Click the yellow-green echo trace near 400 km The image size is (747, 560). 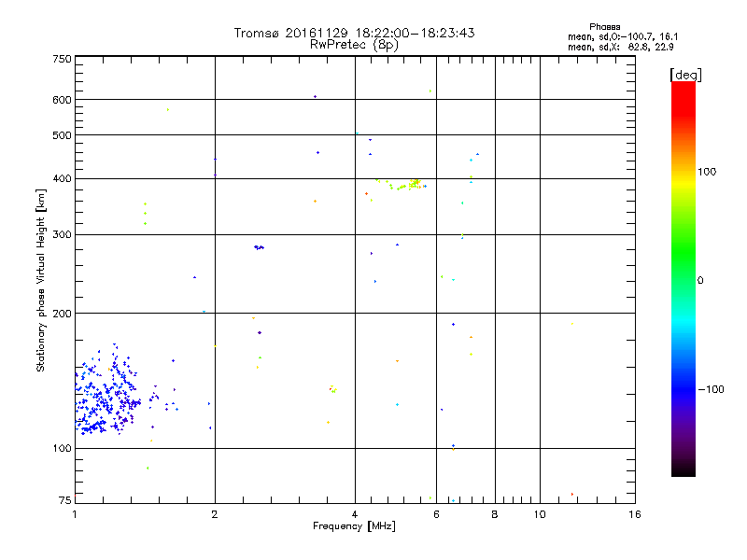(x=400, y=185)
